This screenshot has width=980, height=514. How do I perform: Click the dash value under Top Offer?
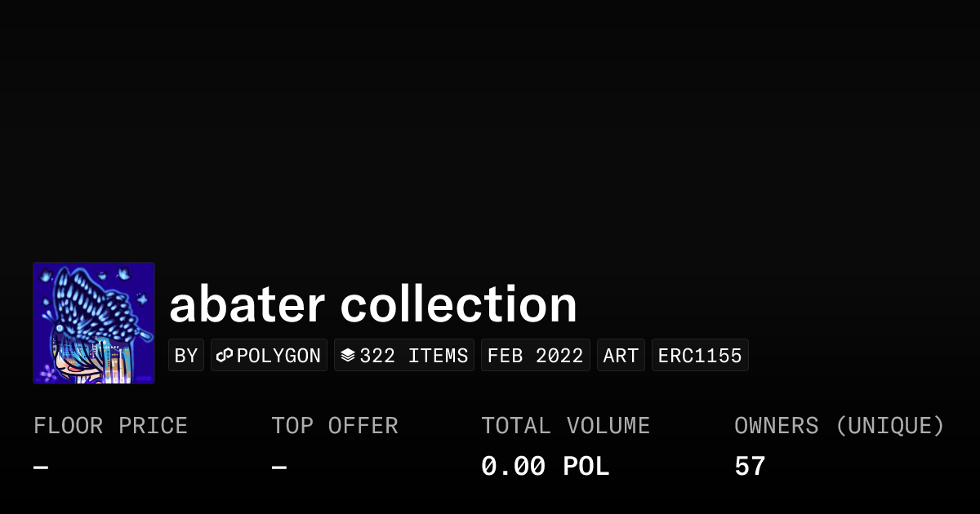pos(279,467)
